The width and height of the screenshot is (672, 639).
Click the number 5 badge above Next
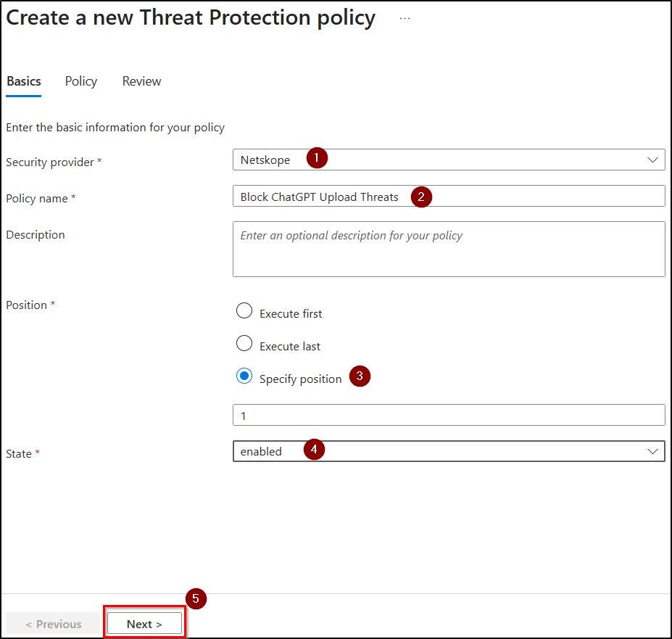point(196,598)
